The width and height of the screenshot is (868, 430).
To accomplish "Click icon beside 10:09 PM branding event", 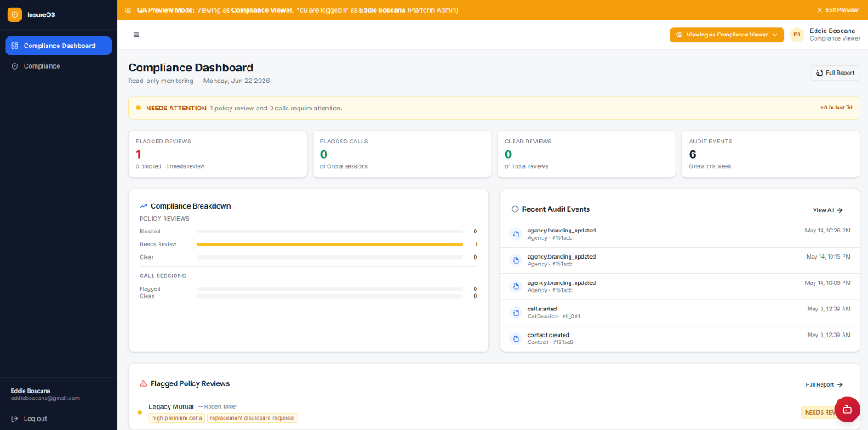I will click(515, 287).
